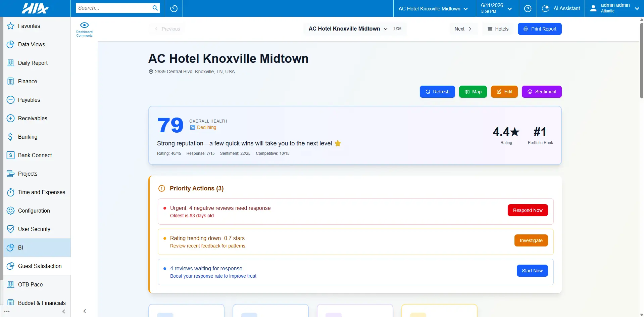This screenshot has height=317, width=644.
Task: Click the Priority Actions alert icon
Action: pyautogui.click(x=162, y=188)
